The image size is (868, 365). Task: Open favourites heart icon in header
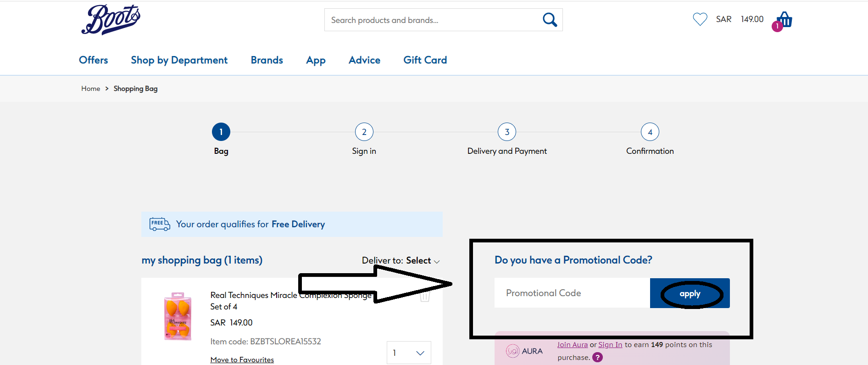coord(700,19)
